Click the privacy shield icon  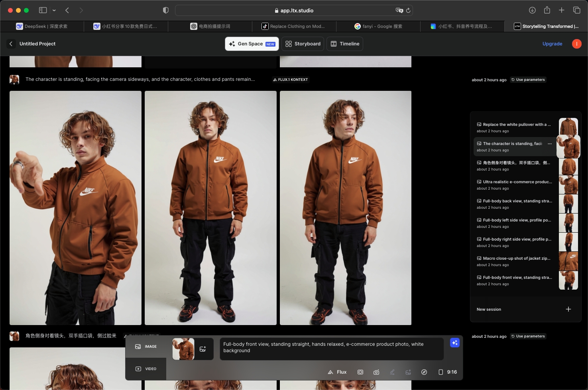pyautogui.click(x=166, y=10)
